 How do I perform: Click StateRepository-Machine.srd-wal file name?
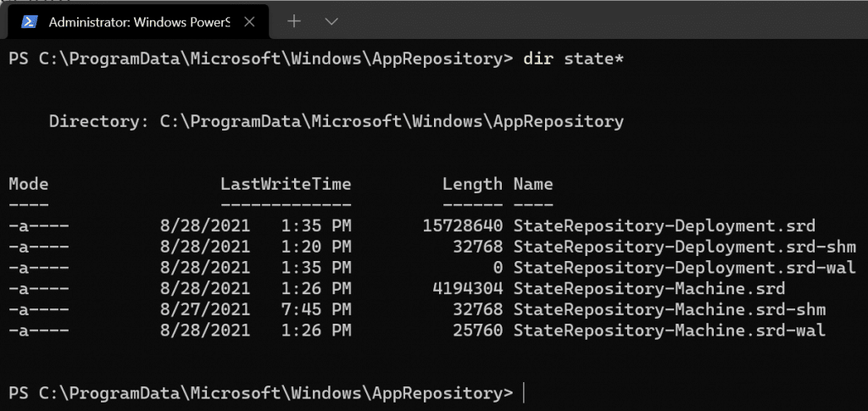(670, 330)
